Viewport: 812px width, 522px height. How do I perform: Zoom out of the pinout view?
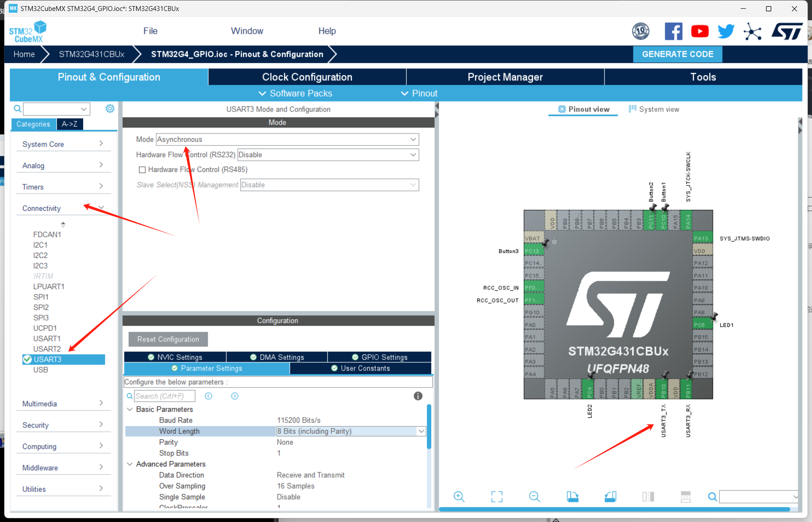coord(534,497)
